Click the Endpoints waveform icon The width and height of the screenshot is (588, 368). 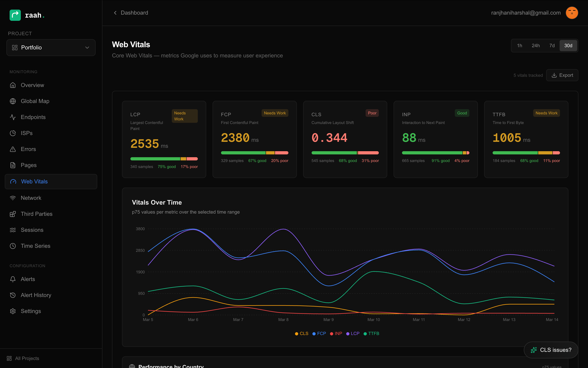point(13,117)
